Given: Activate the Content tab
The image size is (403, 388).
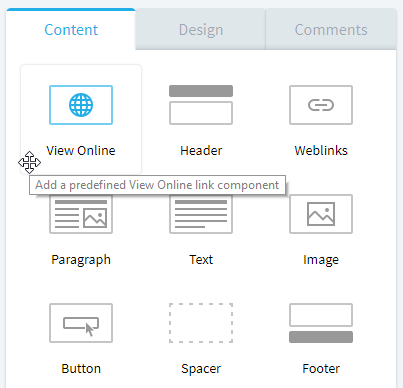Looking at the screenshot, I should 71,30.
